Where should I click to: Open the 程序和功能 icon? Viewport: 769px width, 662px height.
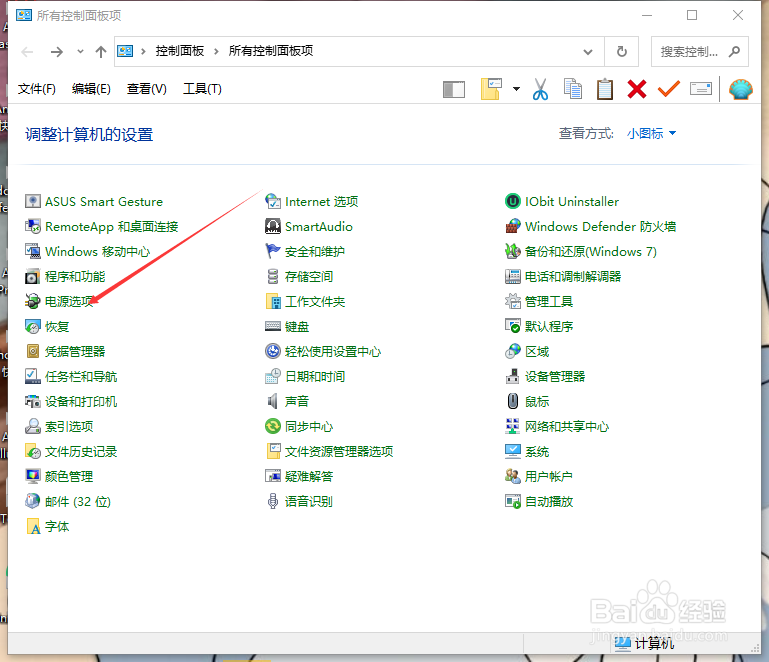(x=32, y=277)
